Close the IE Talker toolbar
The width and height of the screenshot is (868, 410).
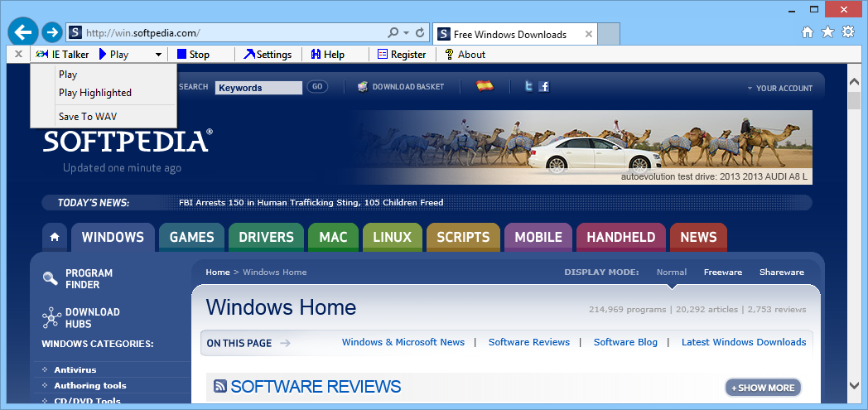click(18, 54)
